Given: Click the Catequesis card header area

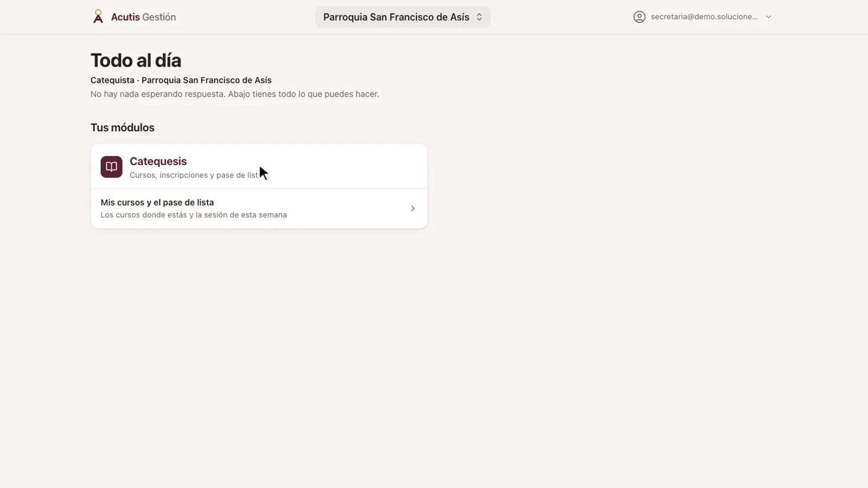Looking at the screenshot, I should 259,166.
